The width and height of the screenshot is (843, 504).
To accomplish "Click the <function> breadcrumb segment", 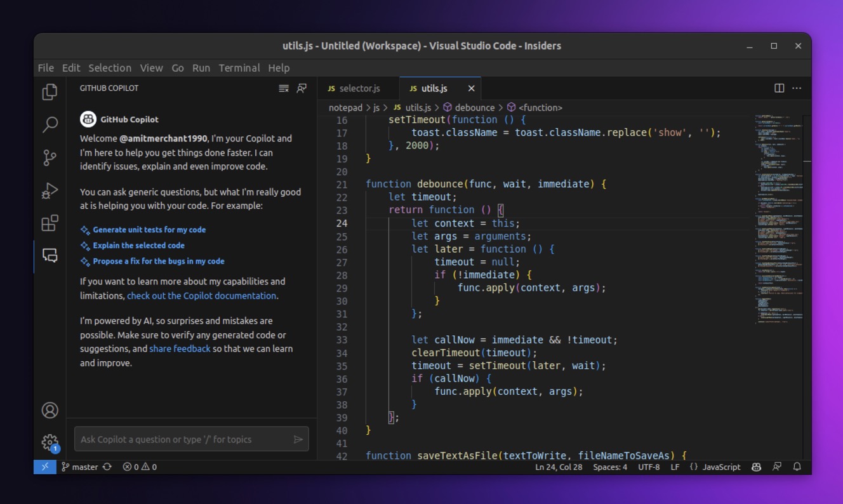I will pyautogui.click(x=534, y=108).
